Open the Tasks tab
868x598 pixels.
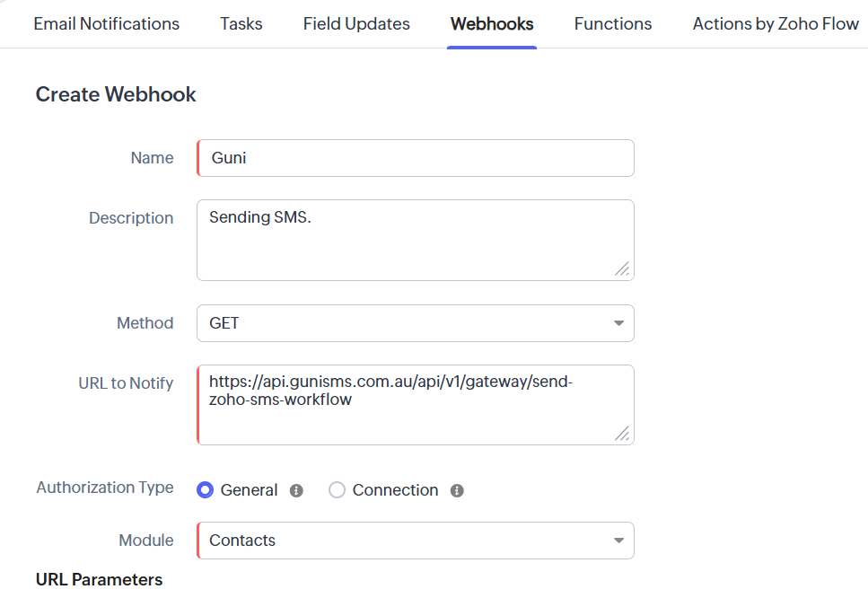(241, 24)
